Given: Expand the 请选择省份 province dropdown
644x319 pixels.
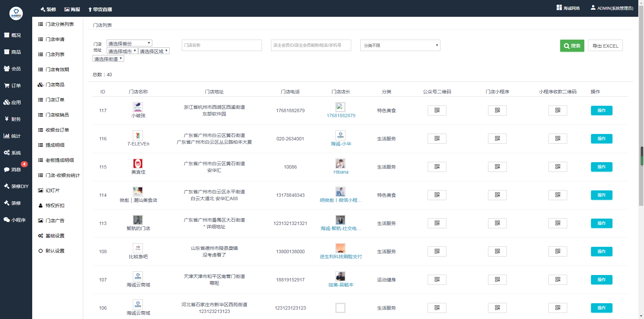Looking at the screenshot, I should tap(129, 43).
